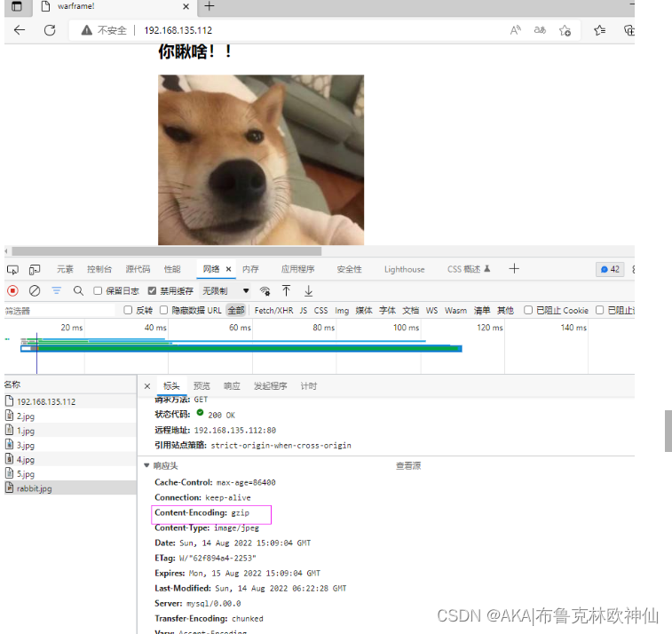672x634 pixels.
Task: Open Security (安全性) tab
Action: tap(349, 269)
